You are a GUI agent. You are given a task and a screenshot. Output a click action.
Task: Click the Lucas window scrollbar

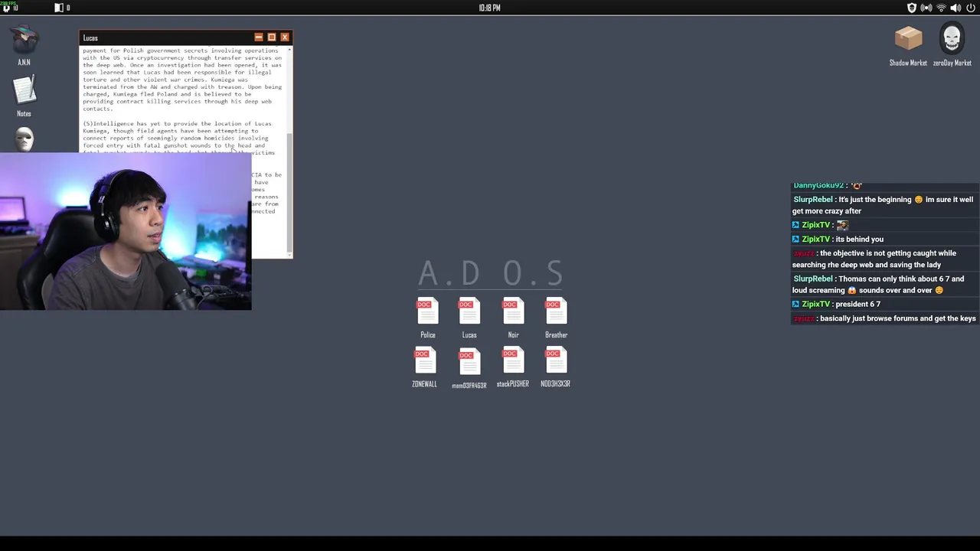[289, 191]
